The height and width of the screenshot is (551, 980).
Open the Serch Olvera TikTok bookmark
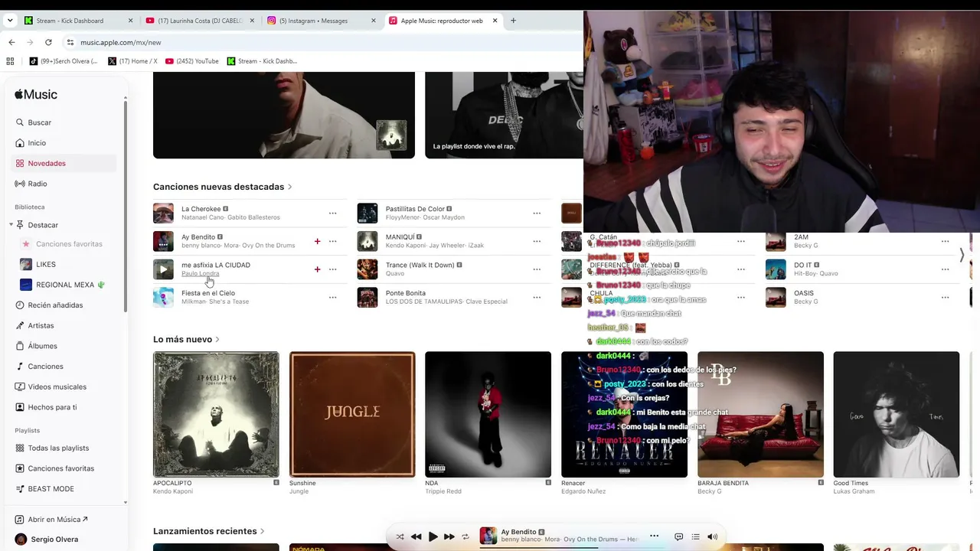coord(64,61)
